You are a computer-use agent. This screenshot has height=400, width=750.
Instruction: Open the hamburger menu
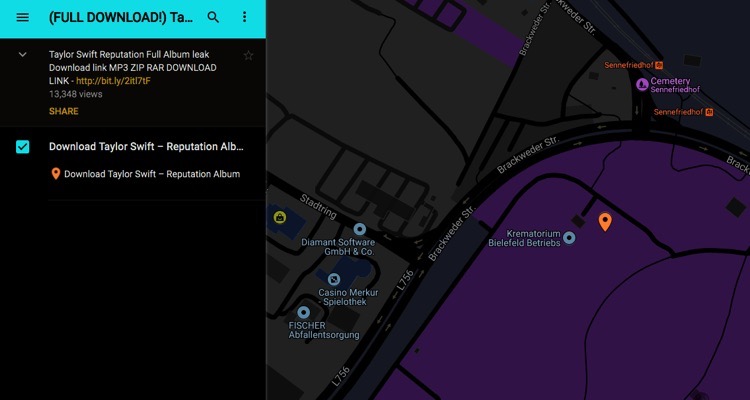(22, 17)
